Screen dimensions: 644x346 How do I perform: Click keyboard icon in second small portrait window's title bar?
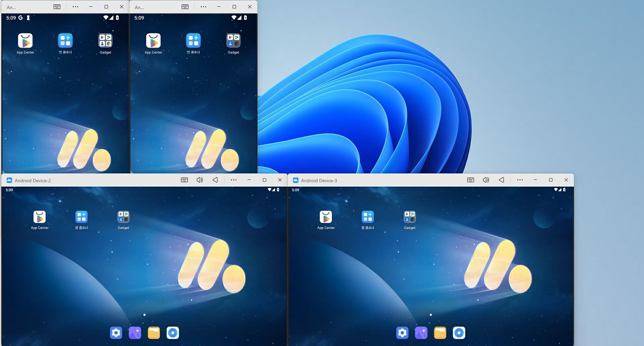point(185,7)
